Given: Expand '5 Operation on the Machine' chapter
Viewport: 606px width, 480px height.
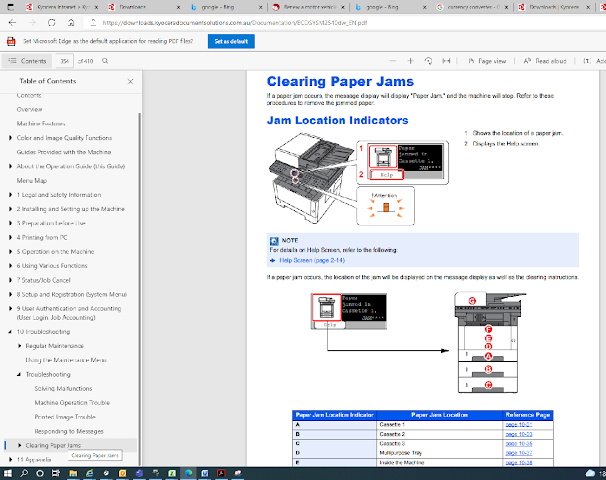Looking at the screenshot, I should point(8,252).
